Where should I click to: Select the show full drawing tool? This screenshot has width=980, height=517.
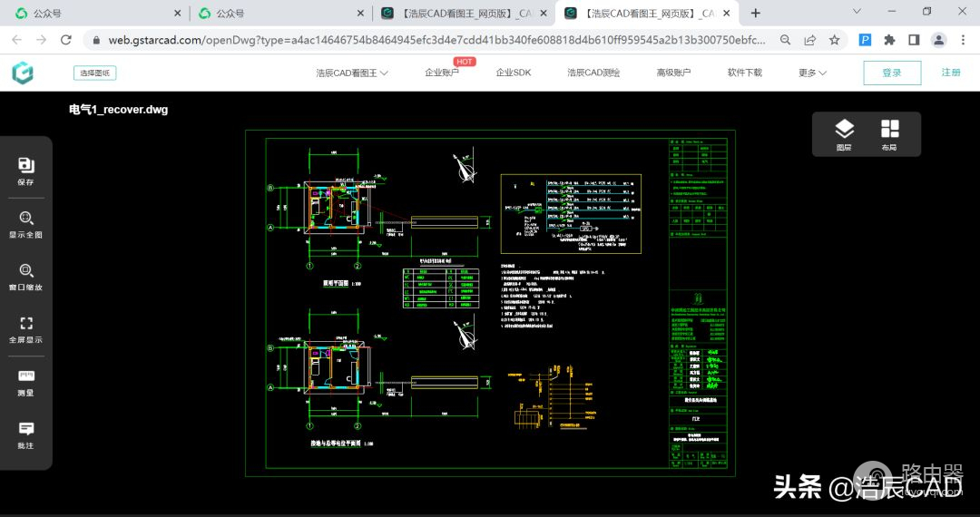[x=25, y=221]
